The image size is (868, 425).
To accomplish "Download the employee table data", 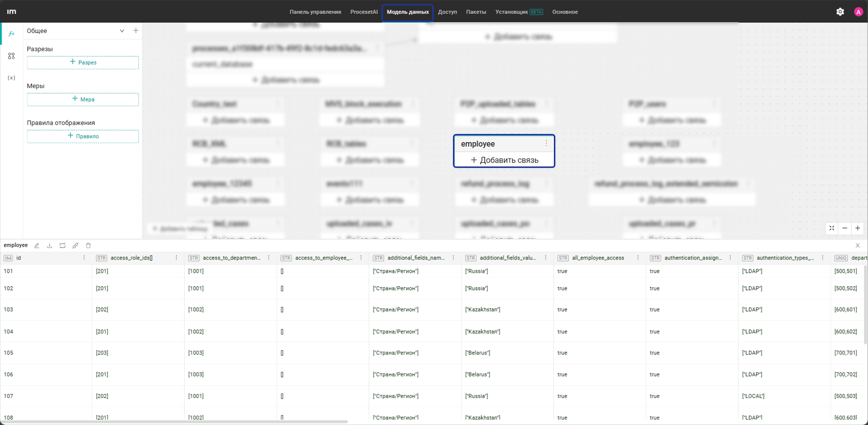I will pyautogui.click(x=49, y=245).
